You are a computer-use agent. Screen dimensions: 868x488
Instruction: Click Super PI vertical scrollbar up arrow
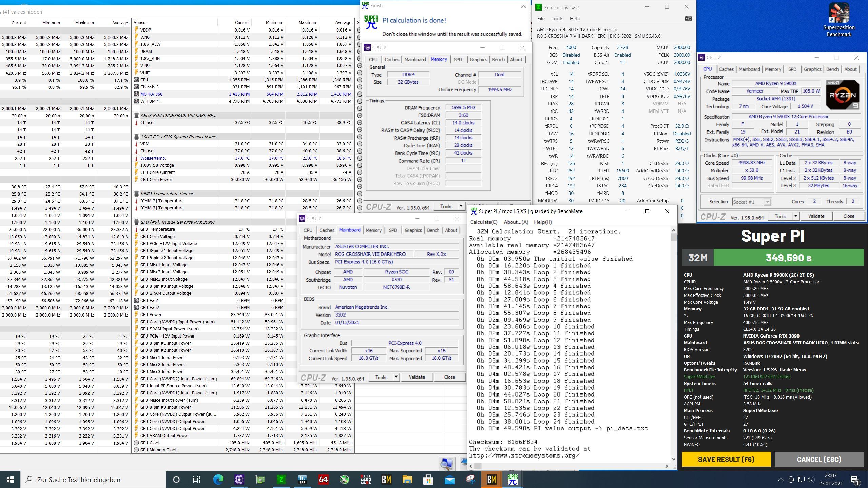tap(673, 230)
